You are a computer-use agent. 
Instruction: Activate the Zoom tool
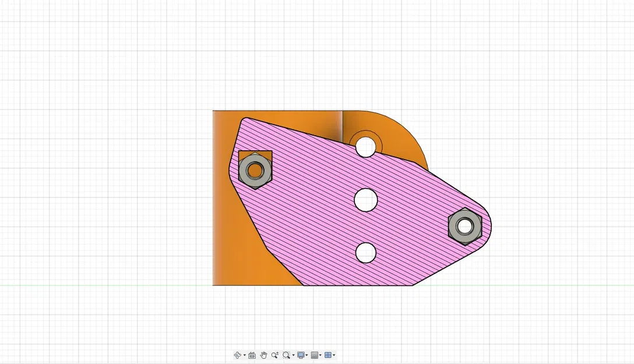274,355
